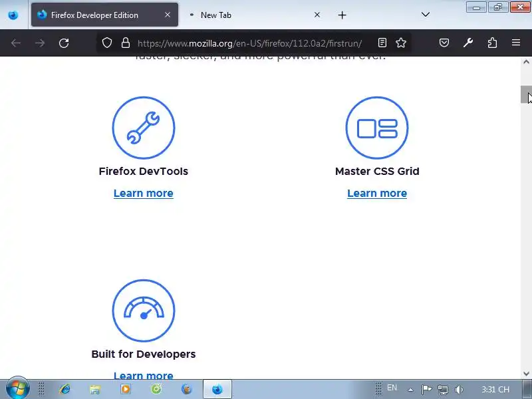
Task: Click the Firefox DevTools wrench circle icon
Action: click(x=144, y=128)
